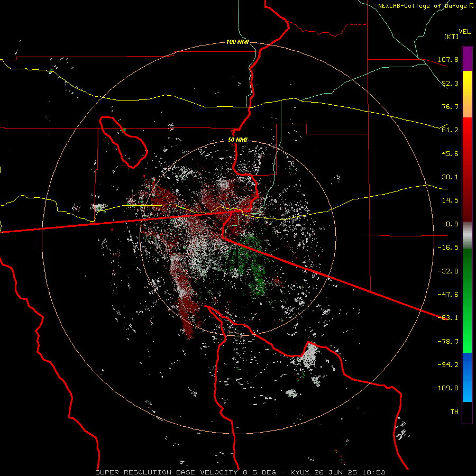This screenshot has height=476, width=476.
Task: Click the 92.3 legend value
Action: click(450, 83)
